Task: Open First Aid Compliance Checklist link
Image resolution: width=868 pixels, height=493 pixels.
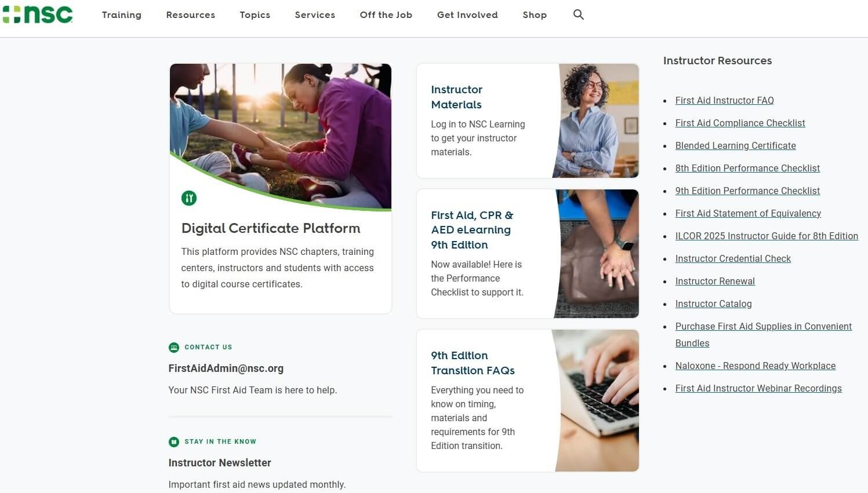Action: tap(740, 123)
